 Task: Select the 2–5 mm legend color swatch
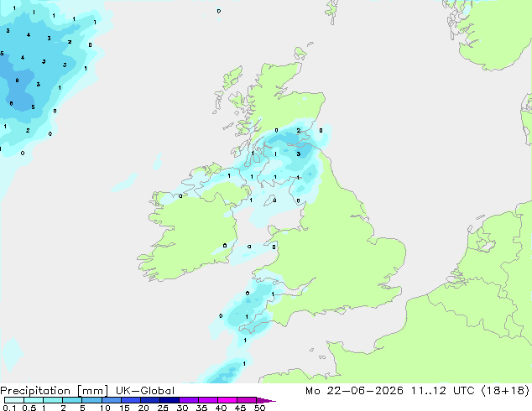(x=72, y=400)
